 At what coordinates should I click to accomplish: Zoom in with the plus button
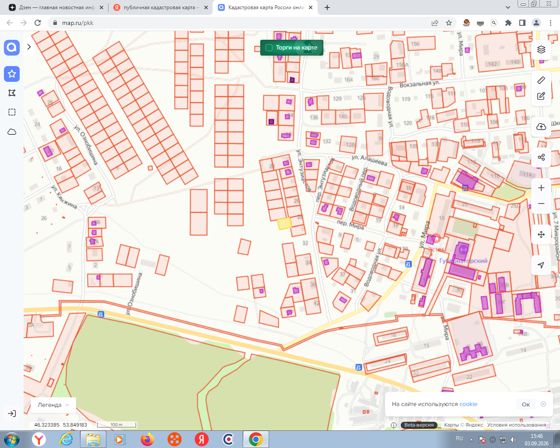click(x=541, y=188)
